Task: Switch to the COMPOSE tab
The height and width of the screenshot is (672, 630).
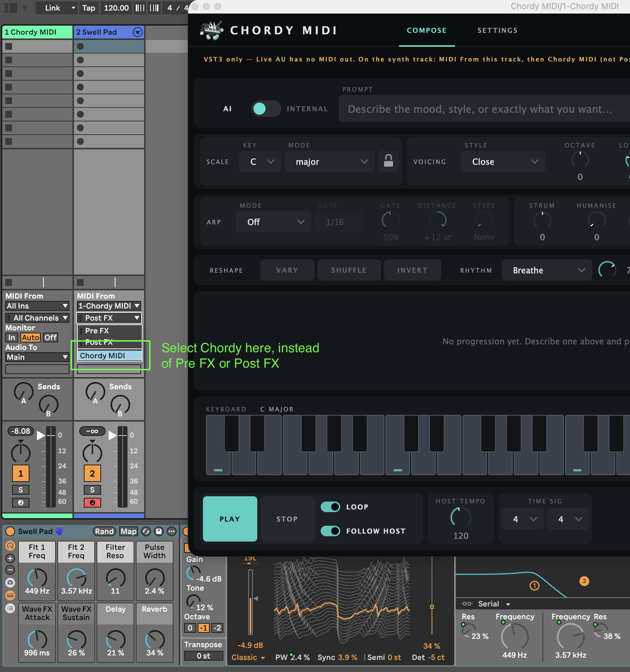Action: [427, 30]
